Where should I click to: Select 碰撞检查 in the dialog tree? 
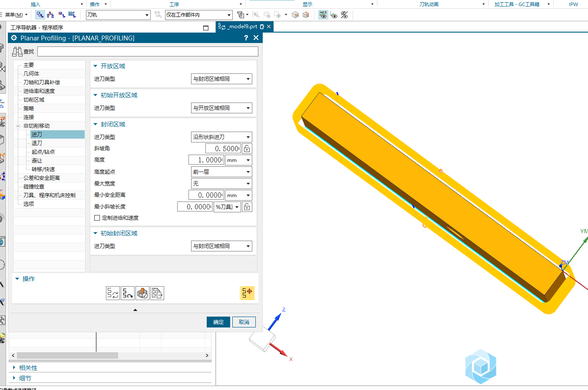click(x=34, y=187)
